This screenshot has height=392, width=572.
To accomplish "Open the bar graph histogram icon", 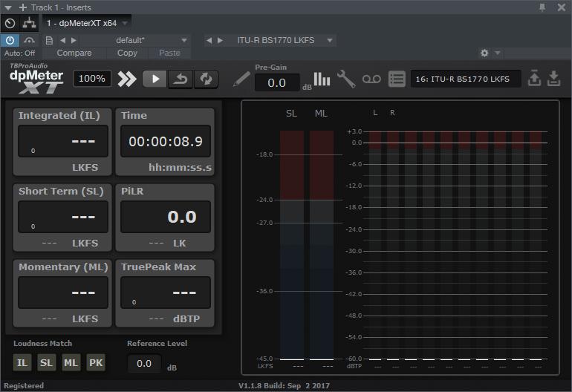I will 322,79.
